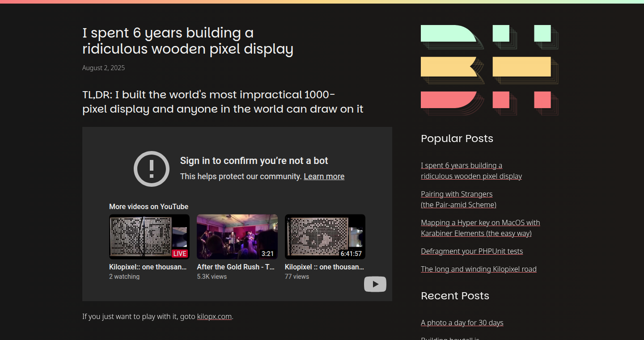Click the 'Recent Posts' heading
This screenshot has height=340, width=644.
[x=455, y=296]
